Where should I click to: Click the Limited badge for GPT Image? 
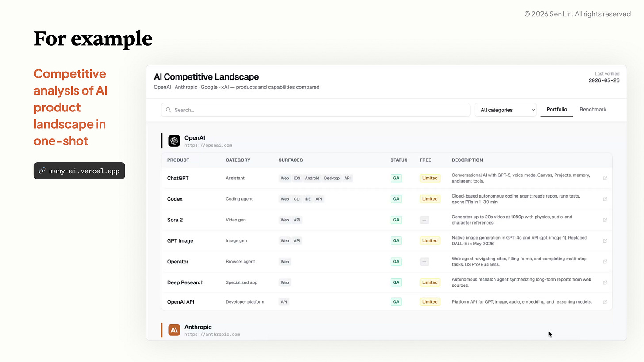coord(430,241)
